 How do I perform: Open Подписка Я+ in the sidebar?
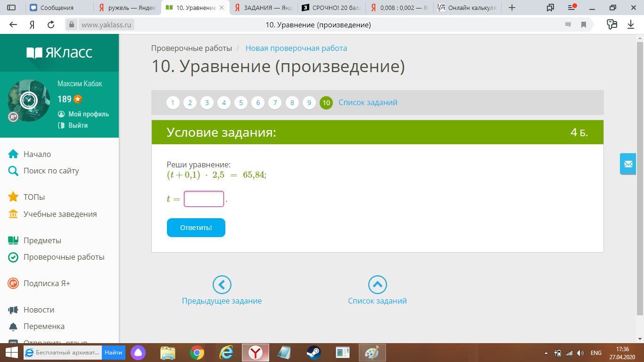[x=47, y=283]
